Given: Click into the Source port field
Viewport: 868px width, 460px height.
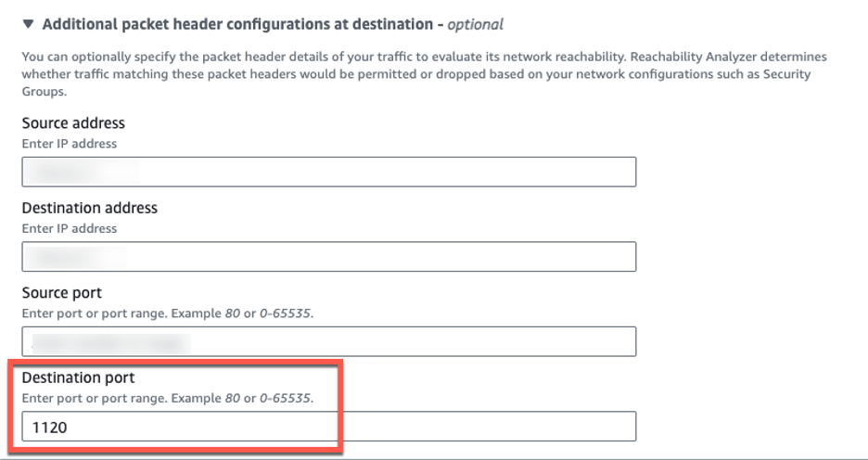Looking at the screenshot, I should (x=328, y=341).
